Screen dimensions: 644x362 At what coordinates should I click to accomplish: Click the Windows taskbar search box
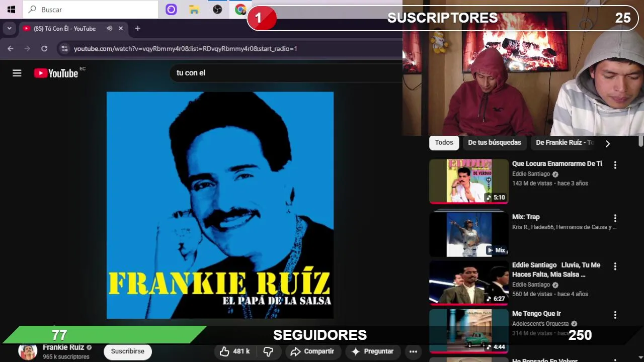tap(91, 9)
